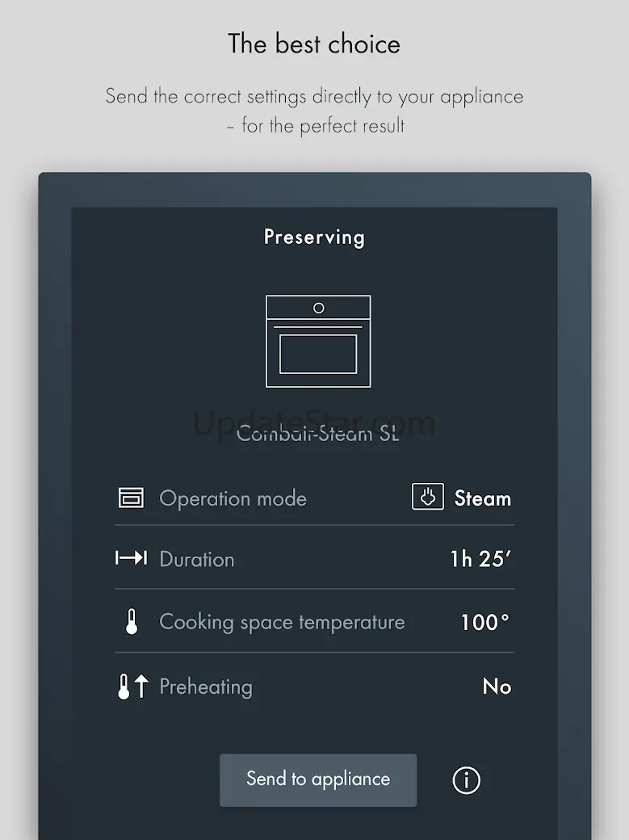Select the Cooking space temperature label
629x840 pixels.
(x=282, y=622)
